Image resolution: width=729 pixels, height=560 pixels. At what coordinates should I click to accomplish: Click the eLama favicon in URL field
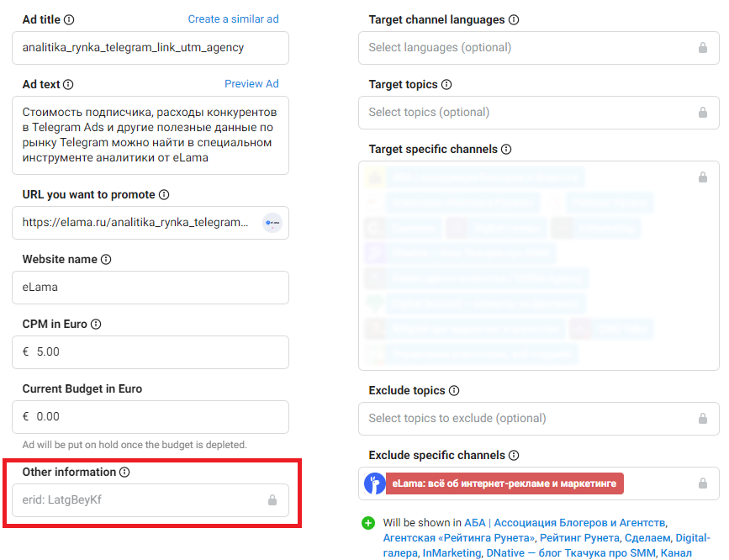[x=272, y=223]
